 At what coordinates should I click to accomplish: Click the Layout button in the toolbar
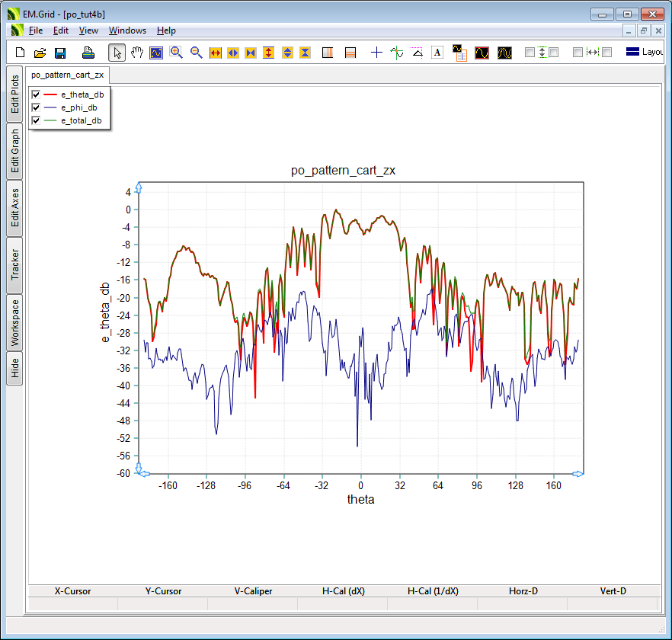[644, 53]
